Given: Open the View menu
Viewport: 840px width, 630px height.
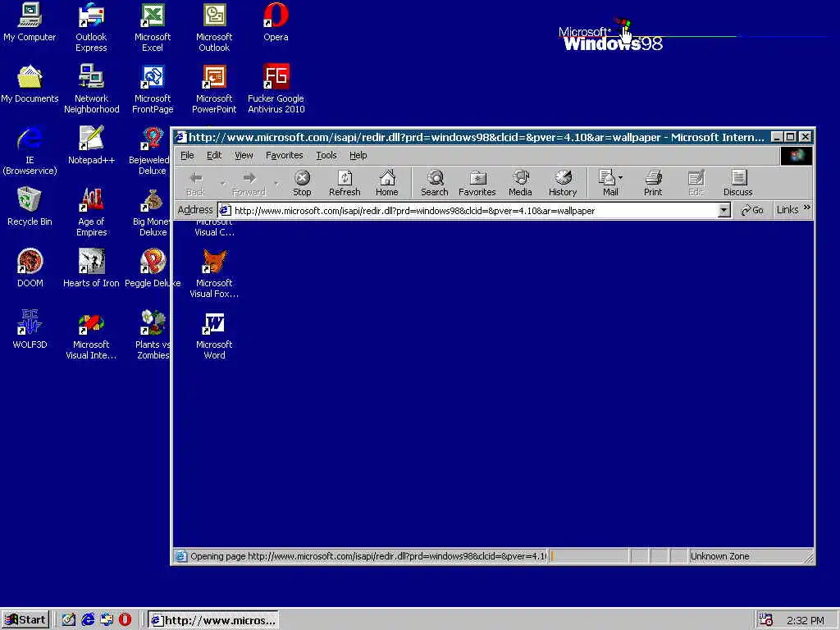Looking at the screenshot, I should (x=244, y=155).
